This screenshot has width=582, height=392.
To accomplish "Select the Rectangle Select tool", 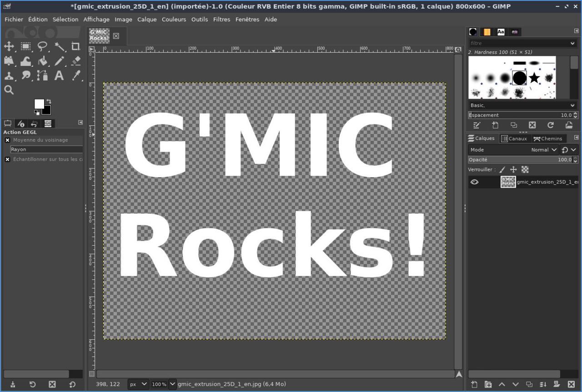I will click(26, 46).
